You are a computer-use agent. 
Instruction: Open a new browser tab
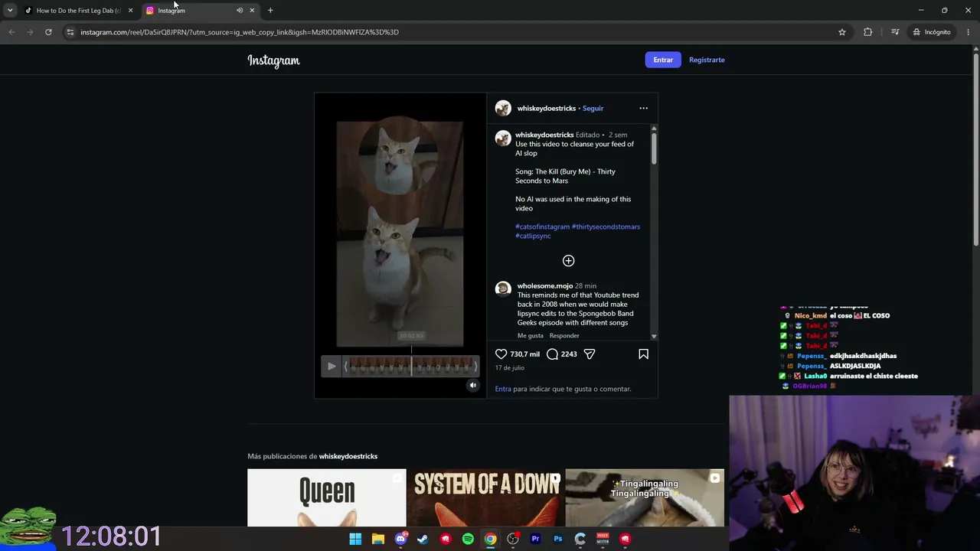coord(270,11)
